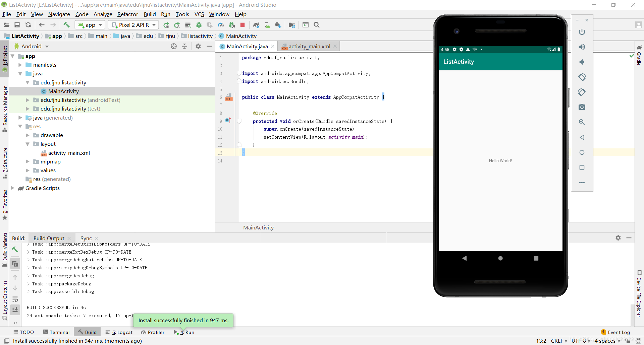Click the emulator sidebar Overview square

(582, 167)
